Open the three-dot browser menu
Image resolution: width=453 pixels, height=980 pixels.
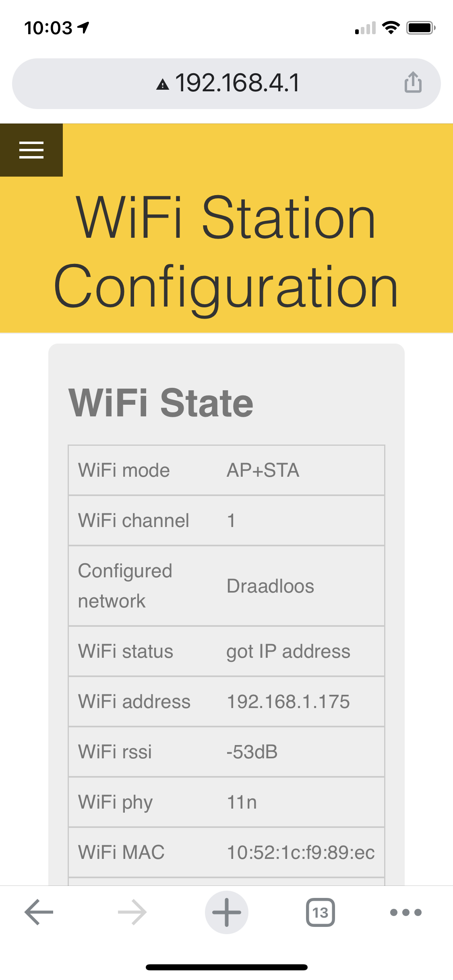405,912
